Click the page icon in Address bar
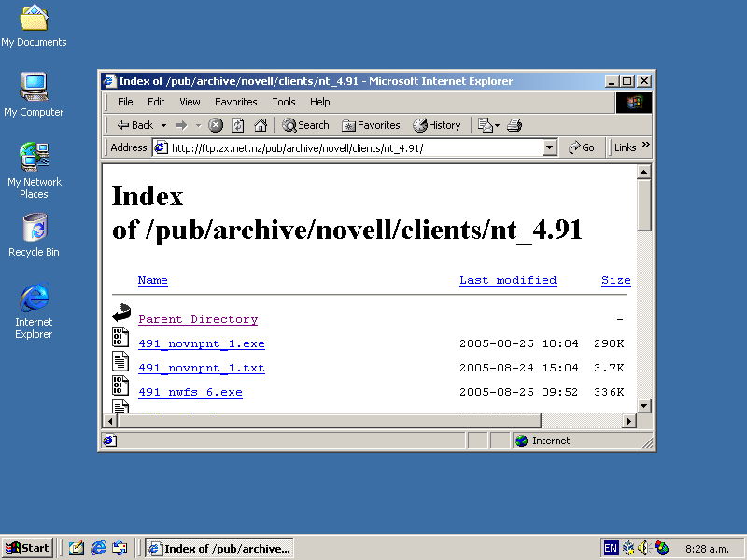747x560 pixels. coord(161,148)
